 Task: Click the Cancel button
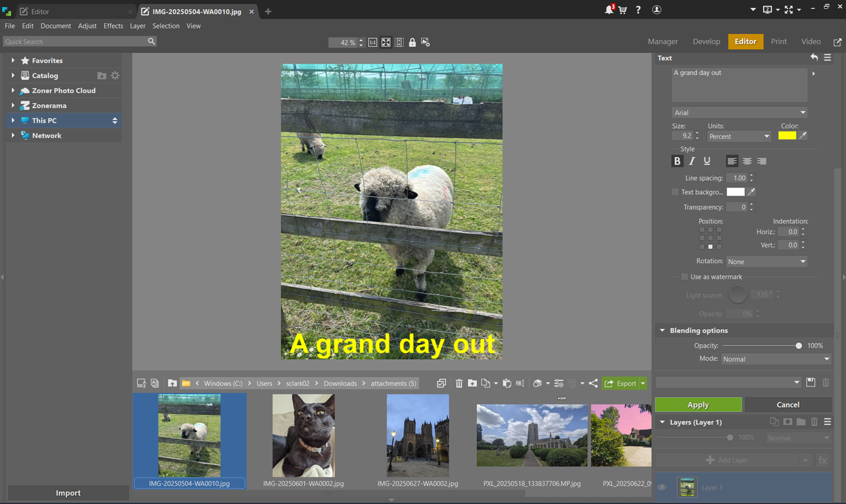click(788, 405)
